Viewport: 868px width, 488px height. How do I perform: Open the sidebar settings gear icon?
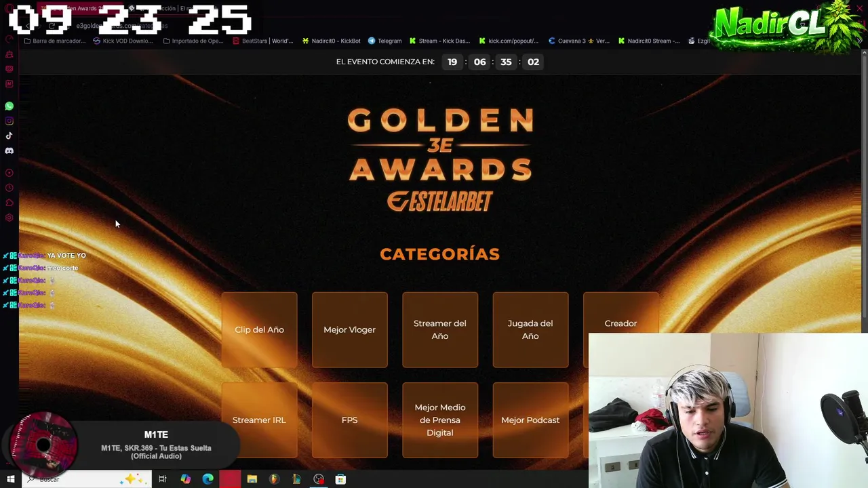[x=9, y=218]
